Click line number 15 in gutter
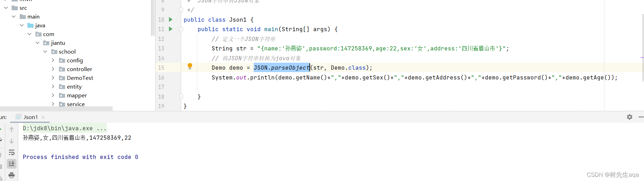The height and width of the screenshot is (181, 644). 161,68
